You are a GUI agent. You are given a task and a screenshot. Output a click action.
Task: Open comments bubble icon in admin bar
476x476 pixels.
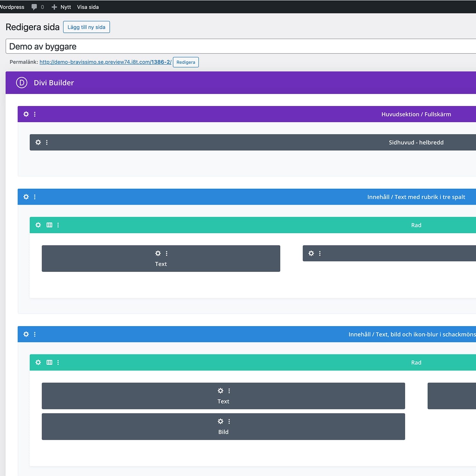pos(34,7)
